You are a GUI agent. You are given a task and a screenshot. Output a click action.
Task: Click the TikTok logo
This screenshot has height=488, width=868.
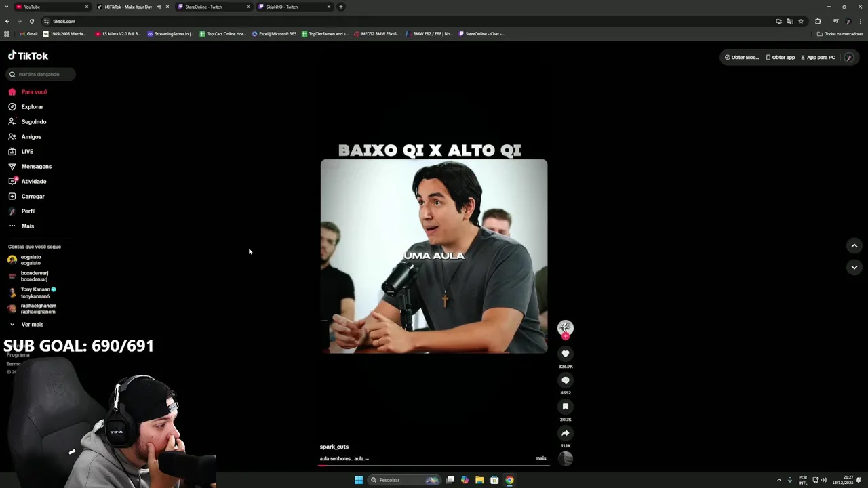(28, 56)
